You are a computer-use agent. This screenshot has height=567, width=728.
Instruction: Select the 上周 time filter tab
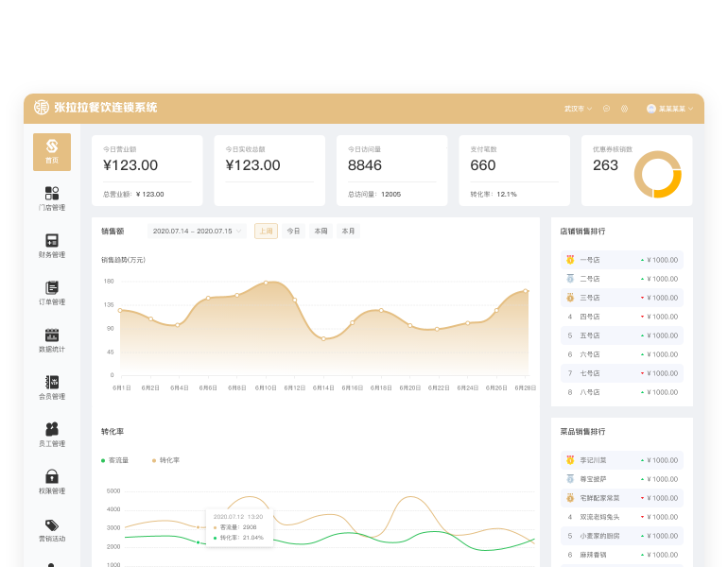[266, 231]
